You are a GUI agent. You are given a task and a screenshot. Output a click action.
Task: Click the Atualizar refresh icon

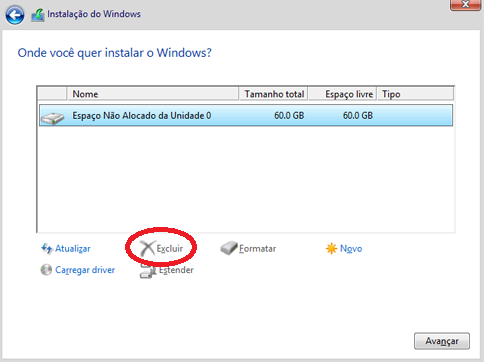(47, 248)
